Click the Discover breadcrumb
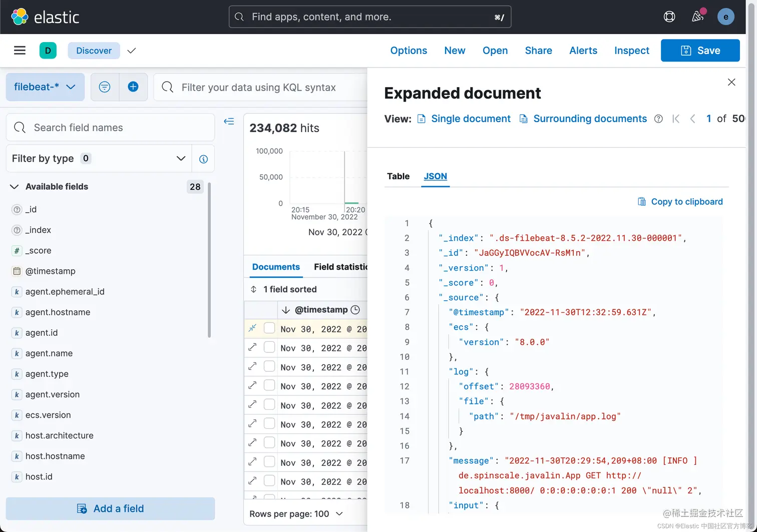This screenshot has width=757, height=532. click(x=94, y=51)
